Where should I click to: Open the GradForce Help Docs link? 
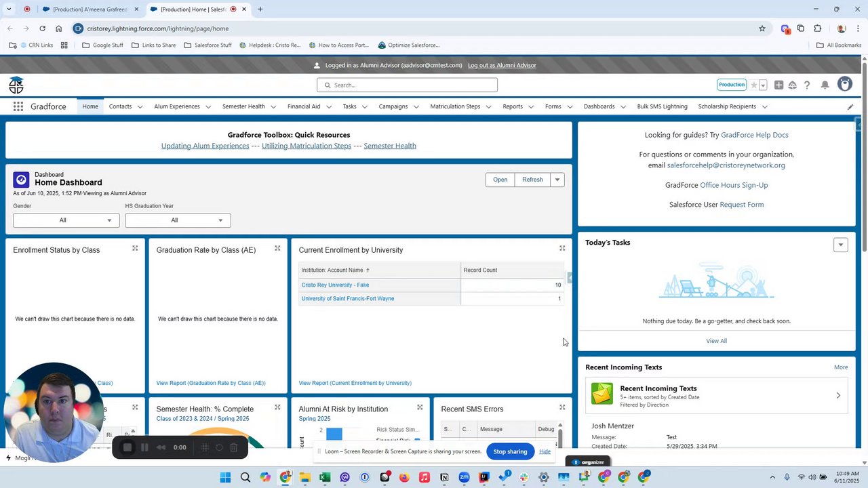point(755,135)
